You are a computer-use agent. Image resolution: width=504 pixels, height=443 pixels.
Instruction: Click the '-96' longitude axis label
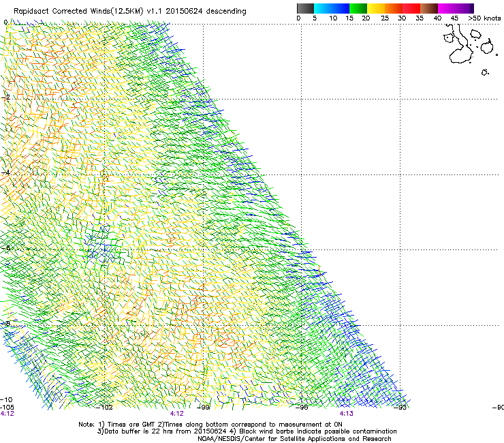coord(302,408)
